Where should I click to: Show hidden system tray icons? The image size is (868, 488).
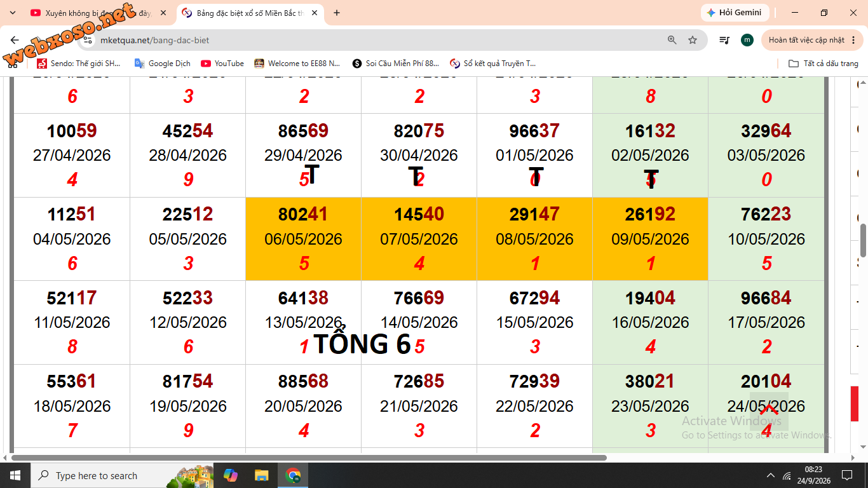(x=771, y=475)
